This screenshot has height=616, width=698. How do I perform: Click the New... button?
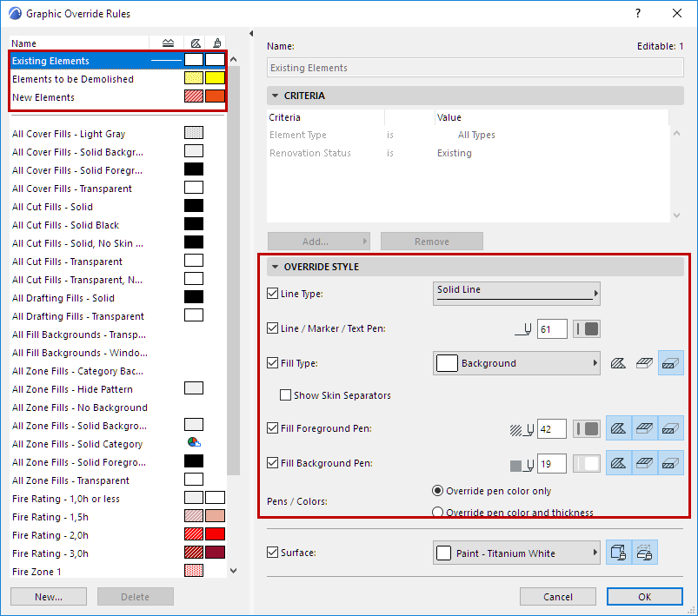[49, 596]
